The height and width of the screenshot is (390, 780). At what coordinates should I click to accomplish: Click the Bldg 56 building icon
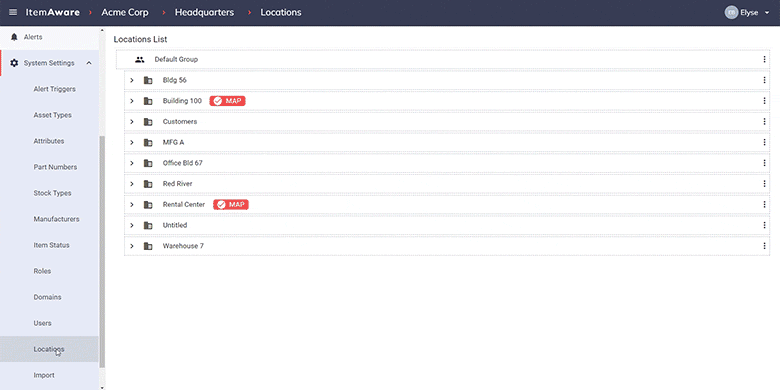[148, 80]
